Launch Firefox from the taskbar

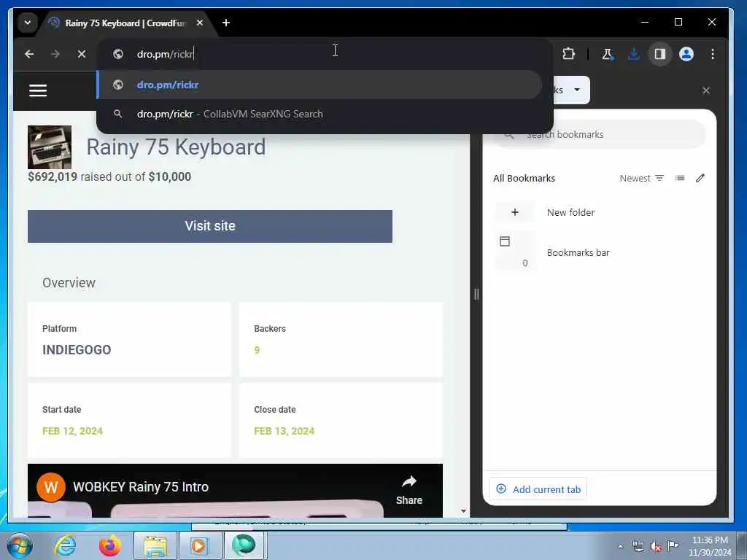pyautogui.click(x=109, y=545)
